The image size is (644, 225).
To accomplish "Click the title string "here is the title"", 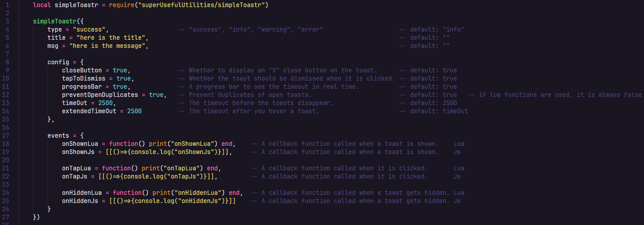I will pos(111,38).
